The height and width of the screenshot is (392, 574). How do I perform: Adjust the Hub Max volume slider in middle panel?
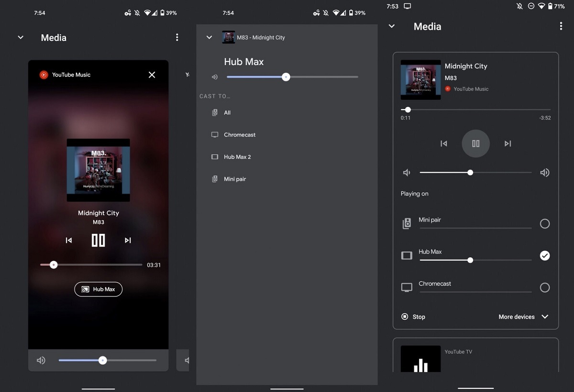coord(292,77)
